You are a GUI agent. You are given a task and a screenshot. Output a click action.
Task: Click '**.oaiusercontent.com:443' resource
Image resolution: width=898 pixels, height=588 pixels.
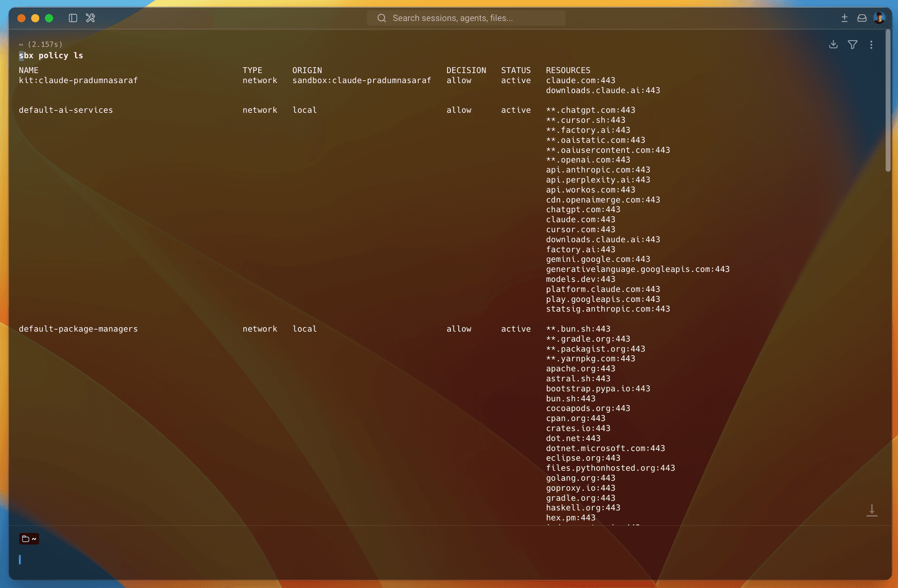(x=608, y=150)
